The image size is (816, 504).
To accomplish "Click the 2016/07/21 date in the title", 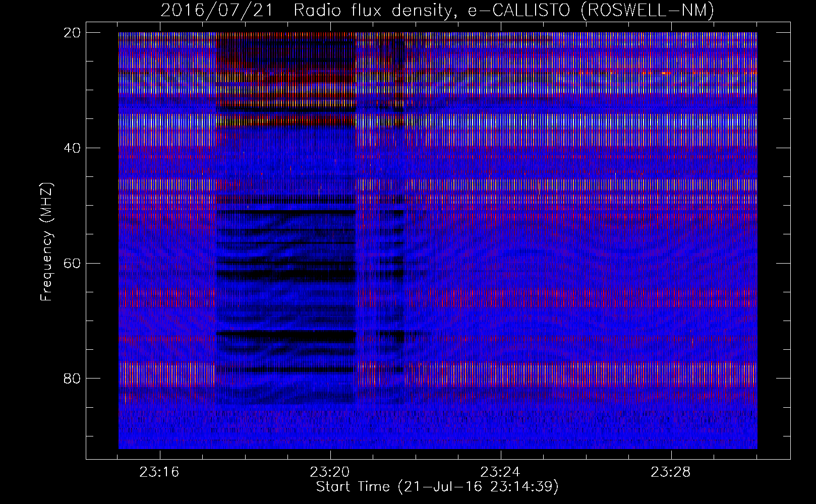I will pyautogui.click(x=217, y=10).
